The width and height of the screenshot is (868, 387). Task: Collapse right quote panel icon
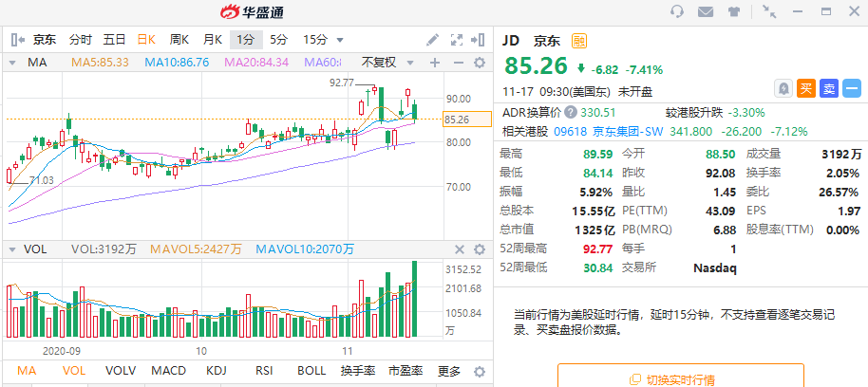tap(478, 40)
